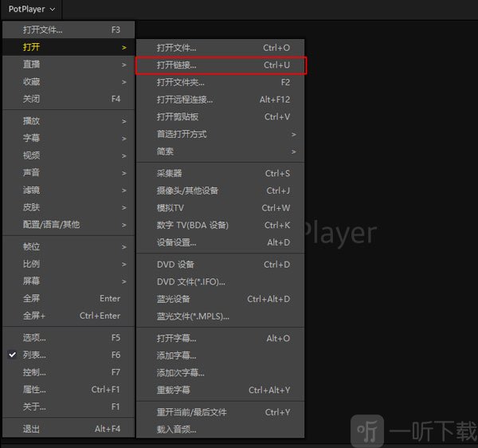
Task: Click 退出 Alt+F4 to quit
Action: [x=69, y=429]
